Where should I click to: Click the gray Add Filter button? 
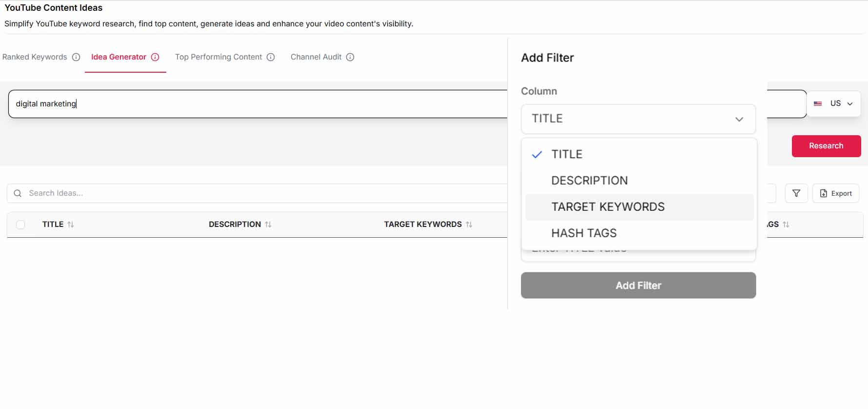tap(638, 286)
